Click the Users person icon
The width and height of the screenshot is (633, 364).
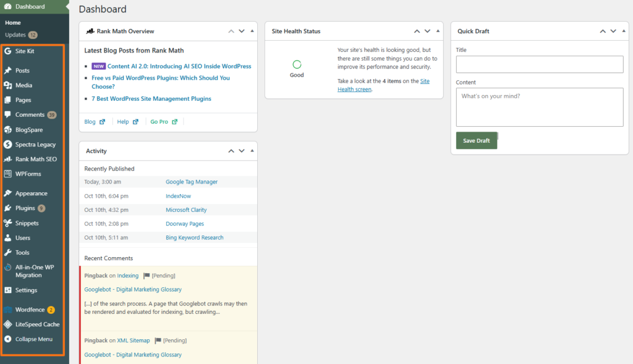[7, 238]
